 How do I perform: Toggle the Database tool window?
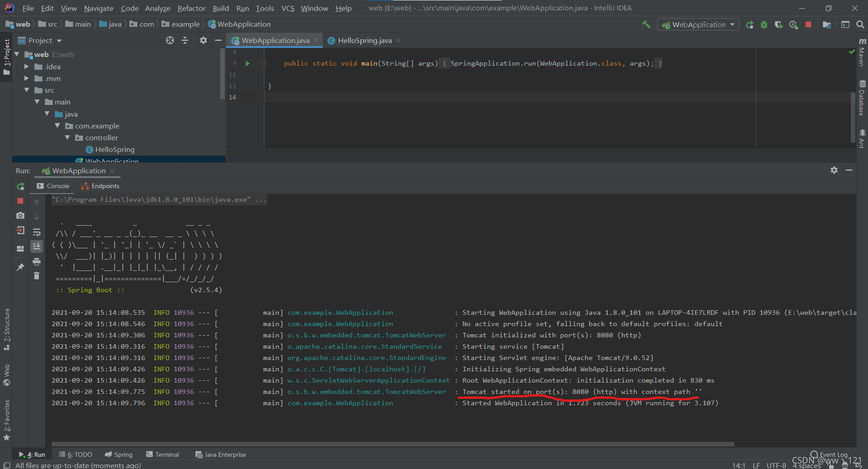pyautogui.click(x=862, y=98)
